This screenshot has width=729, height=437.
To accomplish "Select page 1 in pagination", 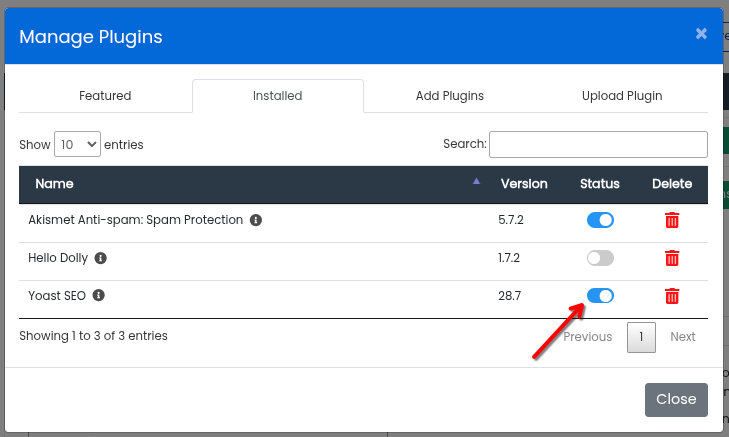I will [x=641, y=337].
